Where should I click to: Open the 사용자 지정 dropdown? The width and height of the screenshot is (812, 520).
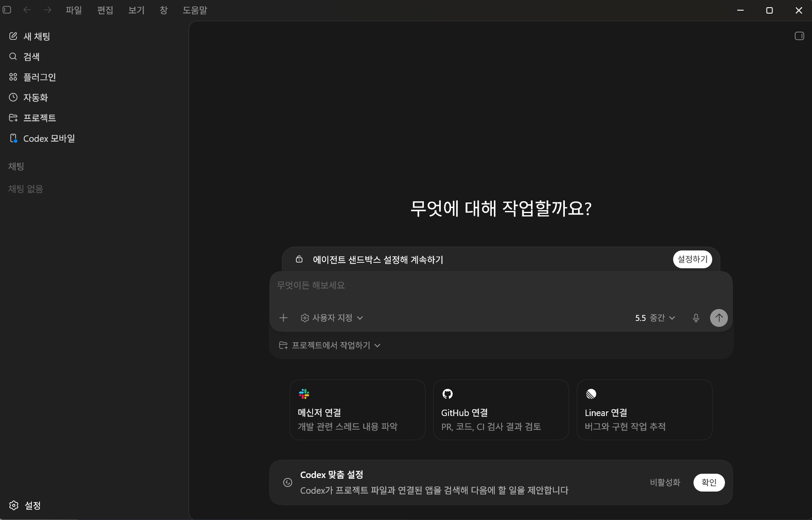pos(332,318)
